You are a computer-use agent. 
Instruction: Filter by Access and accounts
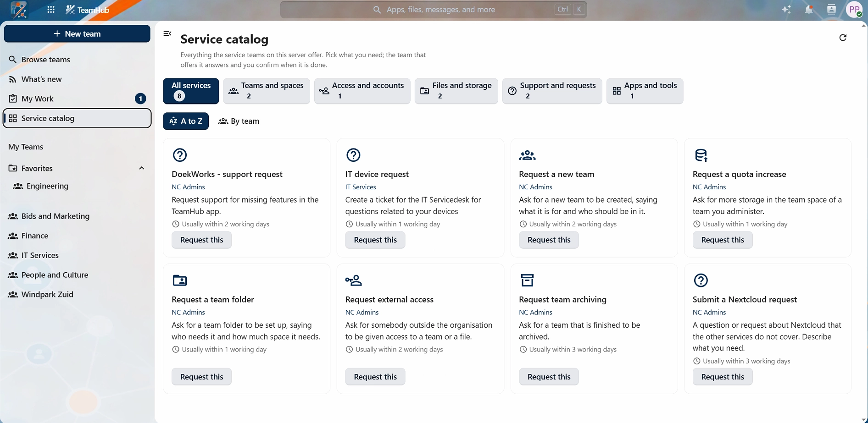pyautogui.click(x=362, y=91)
